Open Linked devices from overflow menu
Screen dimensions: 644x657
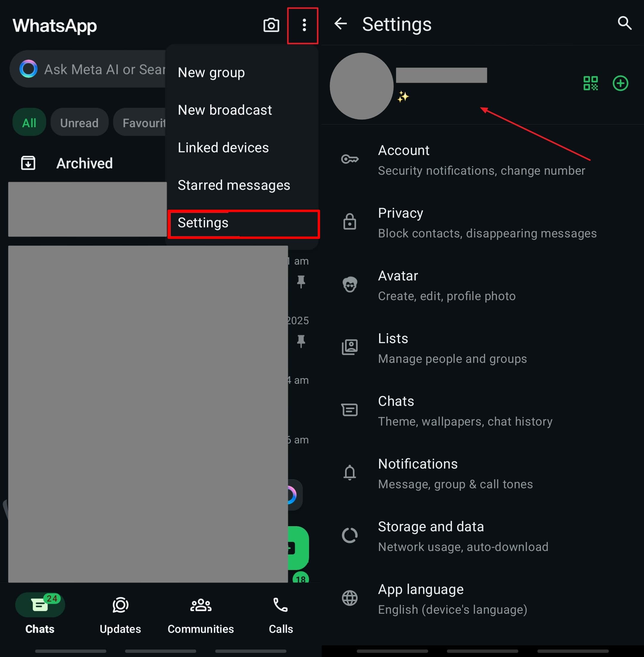(x=242, y=148)
